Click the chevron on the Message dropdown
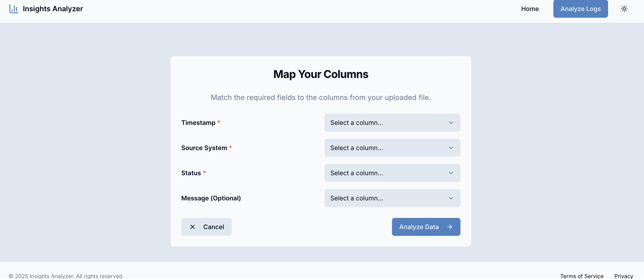644x279 pixels. (451, 198)
